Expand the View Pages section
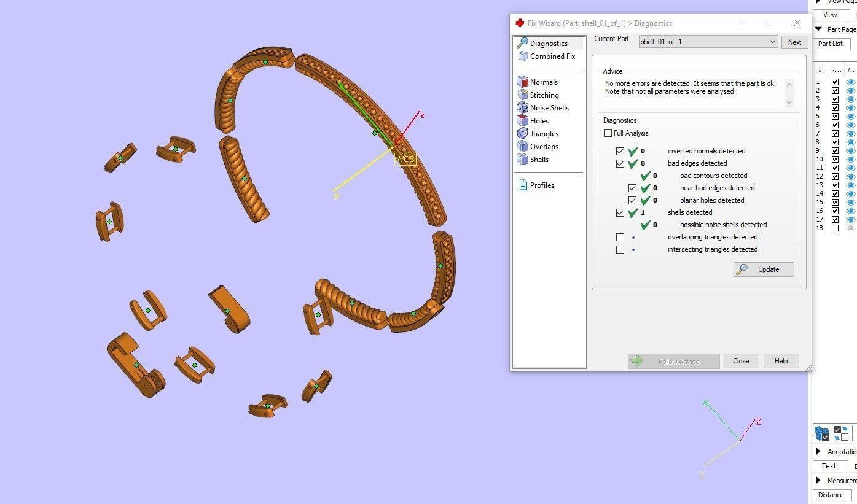Image resolution: width=857 pixels, height=504 pixels. tap(818, 2)
